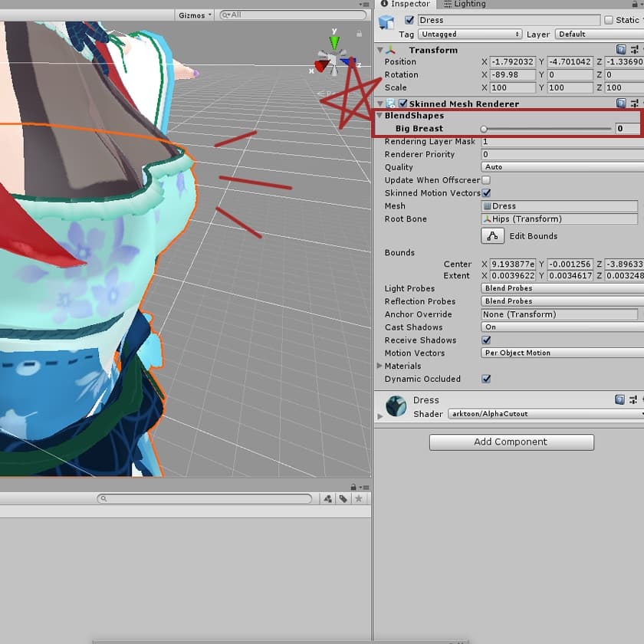Open Transform component help icon
This screenshot has width=644, height=644.
coord(621,50)
